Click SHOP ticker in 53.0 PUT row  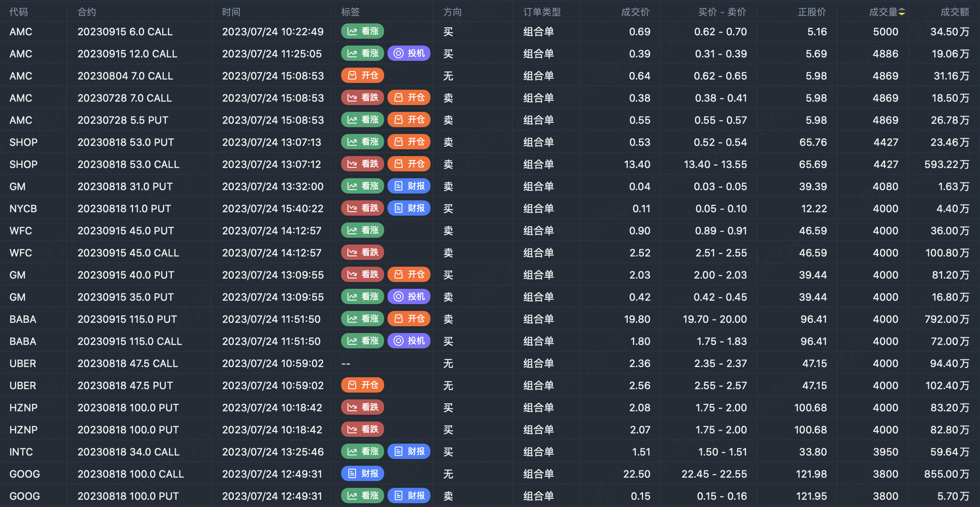(23, 142)
